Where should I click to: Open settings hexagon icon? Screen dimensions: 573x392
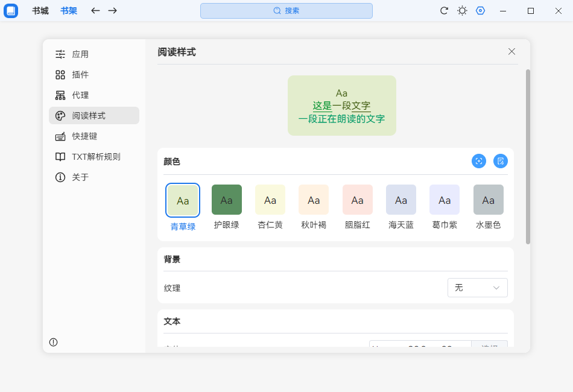481,11
